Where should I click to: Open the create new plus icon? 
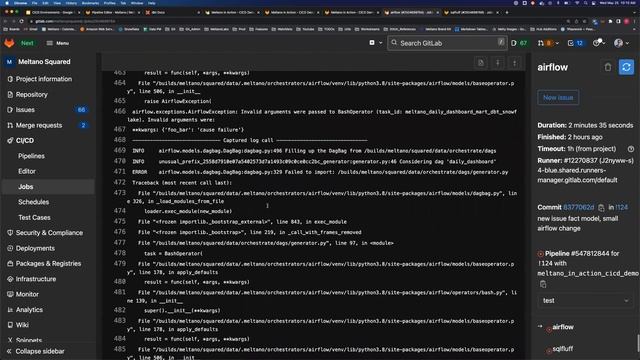[x=372, y=42]
